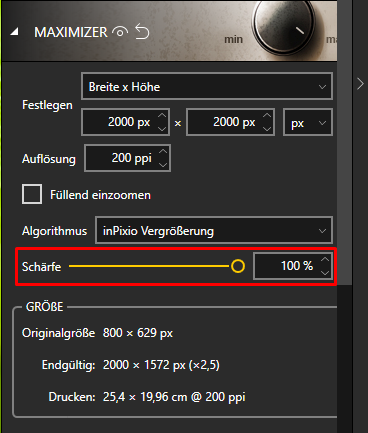The height and width of the screenshot is (433, 368).
Task: Click the Festlegen label
Action: tap(47, 105)
